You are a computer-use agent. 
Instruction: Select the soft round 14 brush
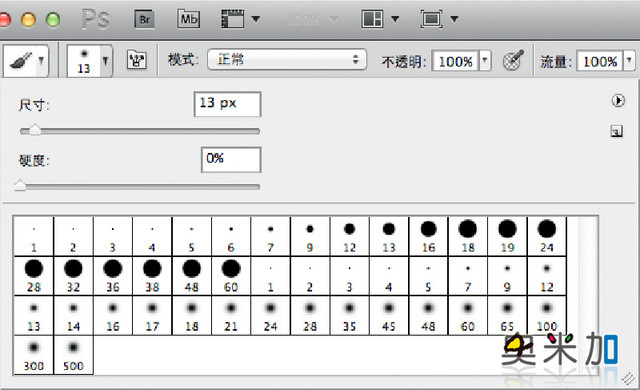[x=73, y=315]
